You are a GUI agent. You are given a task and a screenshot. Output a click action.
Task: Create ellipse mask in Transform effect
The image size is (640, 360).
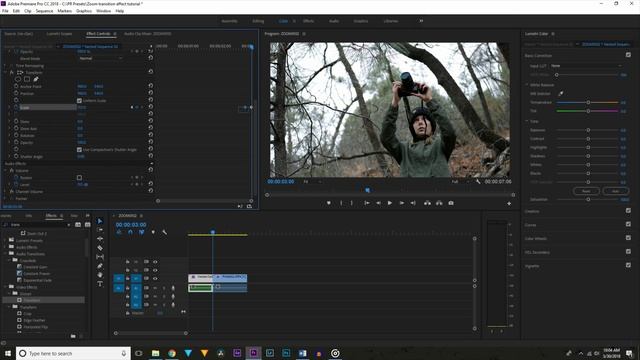(18, 79)
